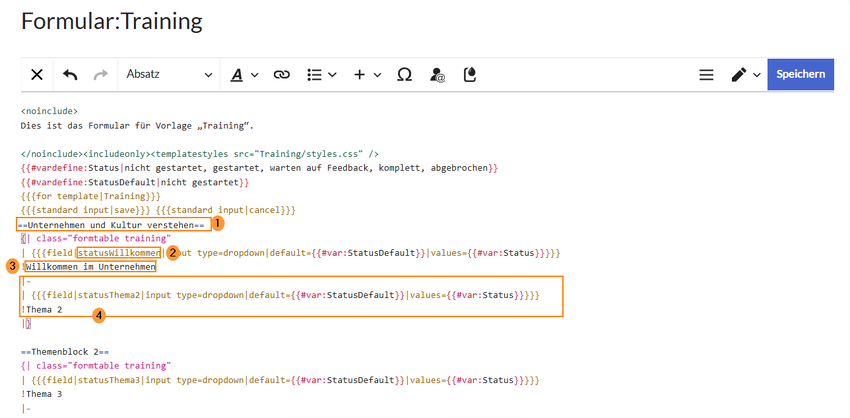This screenshot has height=418, width=850.
Task: Click the undo arrow icon
Action: pyautogui.click(x=70, y=74)
